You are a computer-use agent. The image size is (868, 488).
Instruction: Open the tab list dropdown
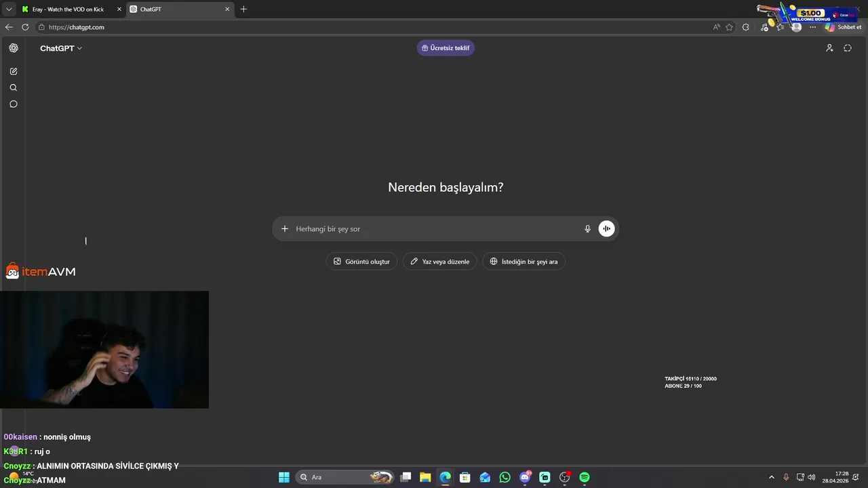[9, 9]
